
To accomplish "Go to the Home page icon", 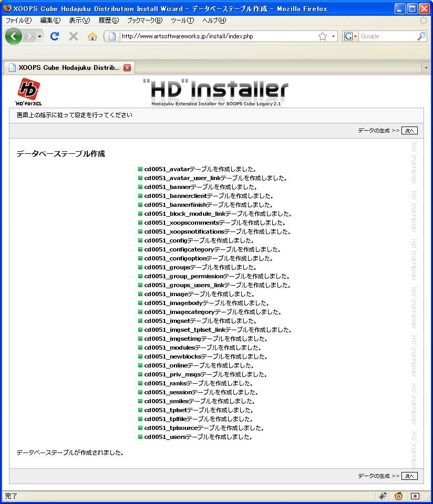I will (92, 36).
